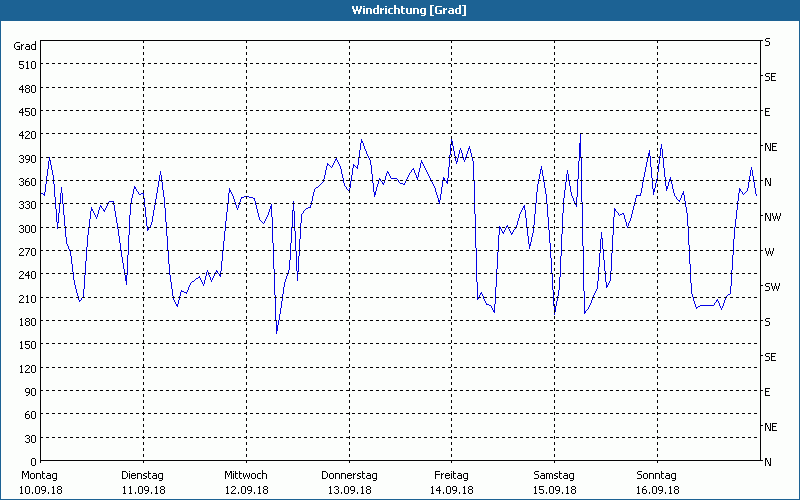Image resolution: width=800 pixels, height=500 pixels.
Task: Click the Windrichtung [Grad] chart title
Action: (409, 10)
